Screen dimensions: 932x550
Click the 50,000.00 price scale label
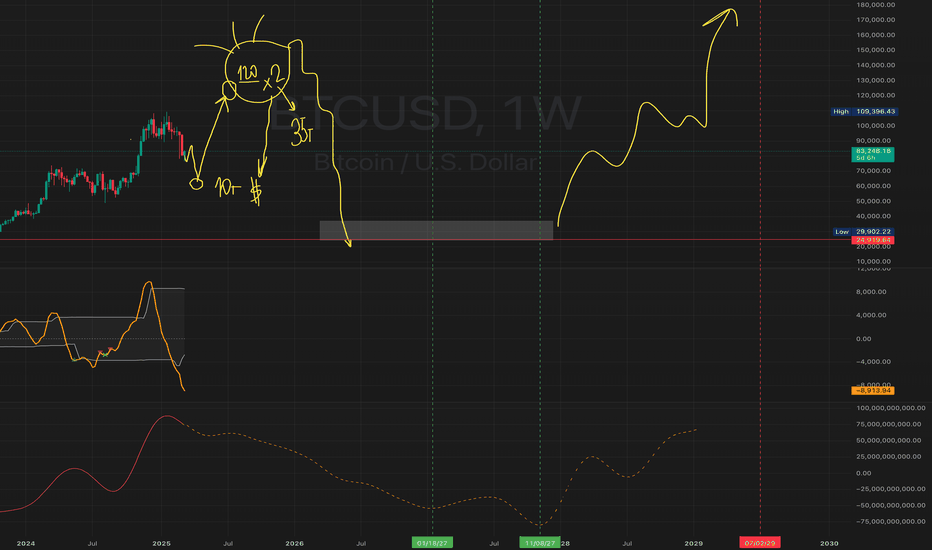[x=874, y=202]
